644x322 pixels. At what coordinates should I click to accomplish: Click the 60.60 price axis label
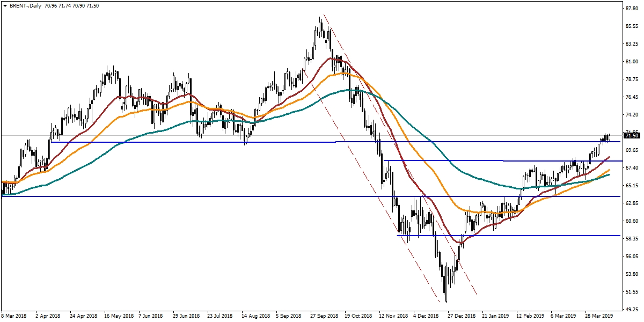click(632, 221)
